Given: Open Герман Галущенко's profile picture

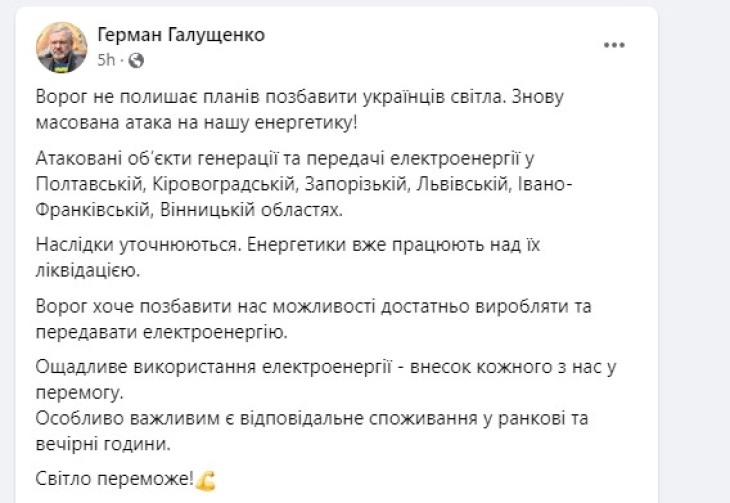Looking at the screenshot, I should [61, 47].
